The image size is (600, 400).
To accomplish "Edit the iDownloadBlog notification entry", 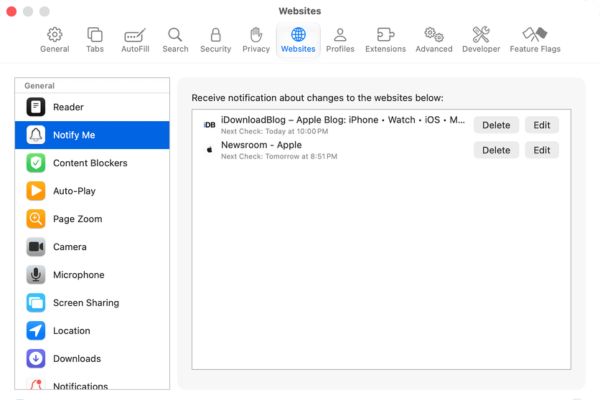I will click(541, 125).
